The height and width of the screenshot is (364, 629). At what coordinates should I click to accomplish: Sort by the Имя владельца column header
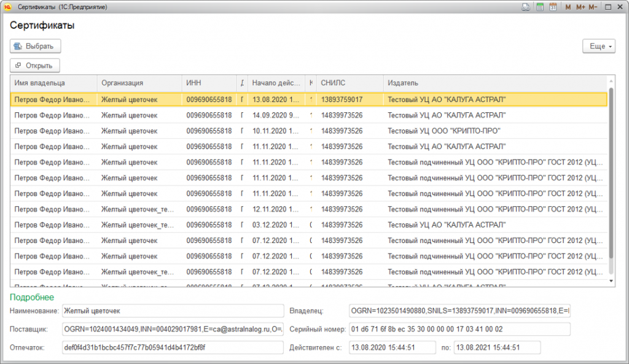[54, 83]
